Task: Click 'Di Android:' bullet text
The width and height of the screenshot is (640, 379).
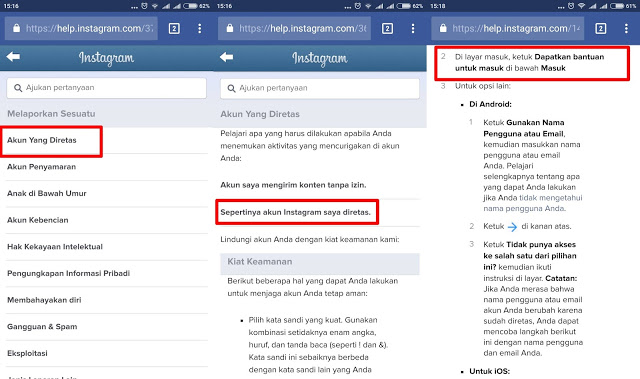Action: click(490, 104)
